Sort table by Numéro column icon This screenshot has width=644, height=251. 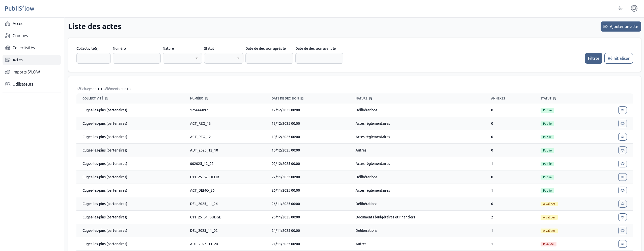pos(206,98)
